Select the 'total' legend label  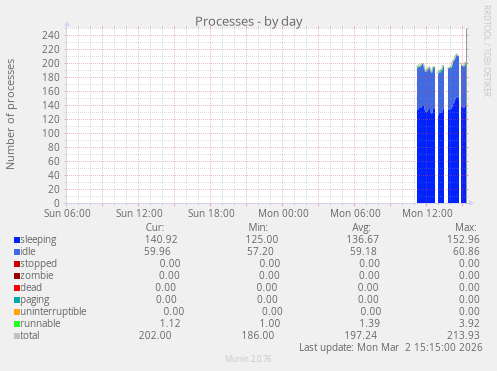click(x=30, y=335)
